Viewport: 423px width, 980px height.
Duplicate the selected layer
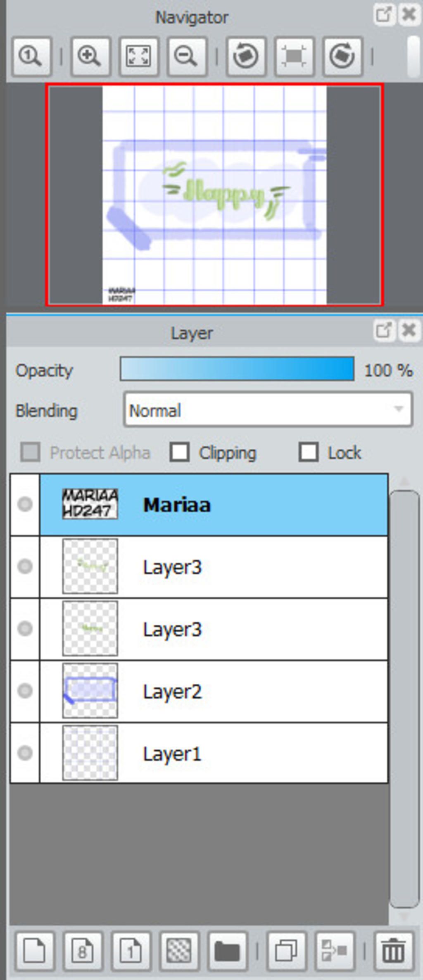(x=287, y=951)
